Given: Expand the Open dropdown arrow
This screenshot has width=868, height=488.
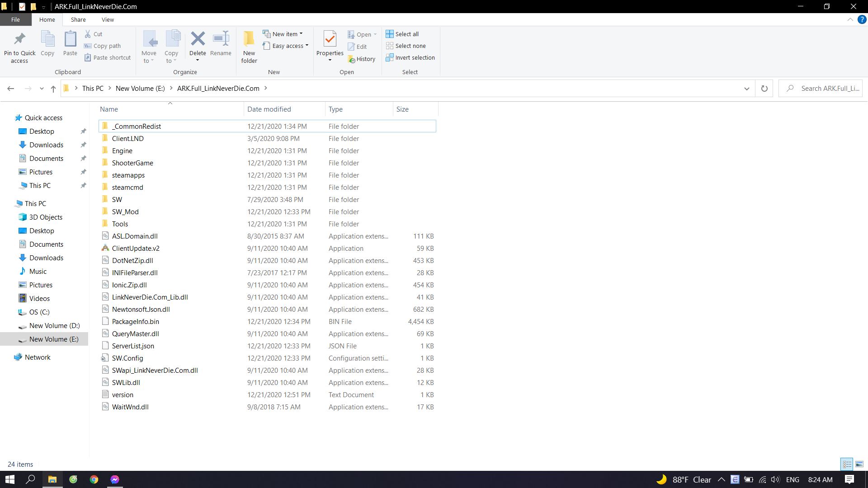Looking at the screenshot, I should [x=375, y=34].
